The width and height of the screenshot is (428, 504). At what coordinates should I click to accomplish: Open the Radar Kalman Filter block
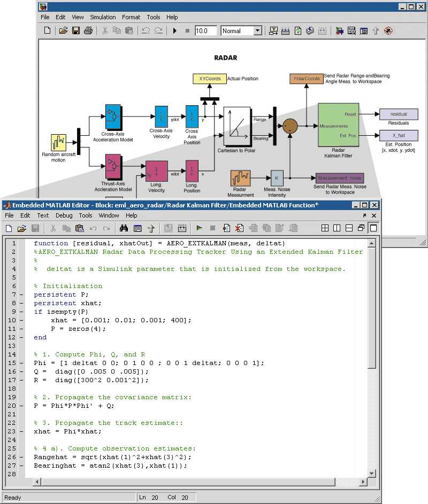click(x=338, y=125)
